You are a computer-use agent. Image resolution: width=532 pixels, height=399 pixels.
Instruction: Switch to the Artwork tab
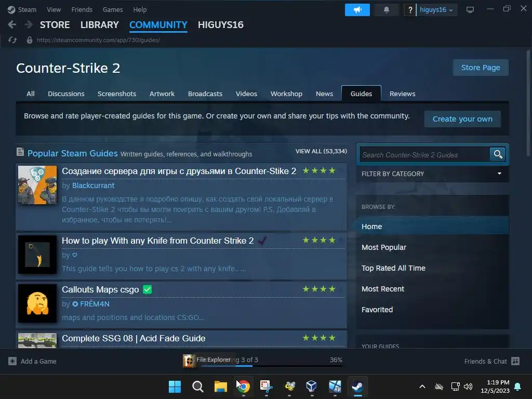[x=162, y=94]
